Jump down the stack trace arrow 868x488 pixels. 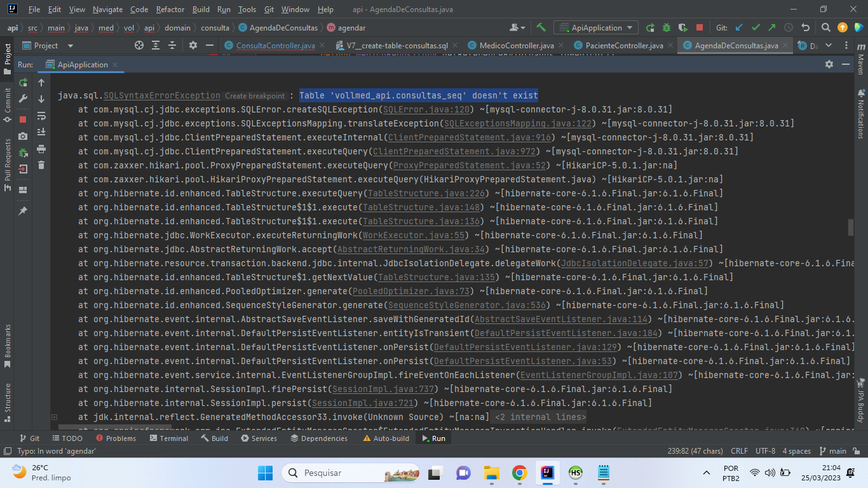pos(41,98)
